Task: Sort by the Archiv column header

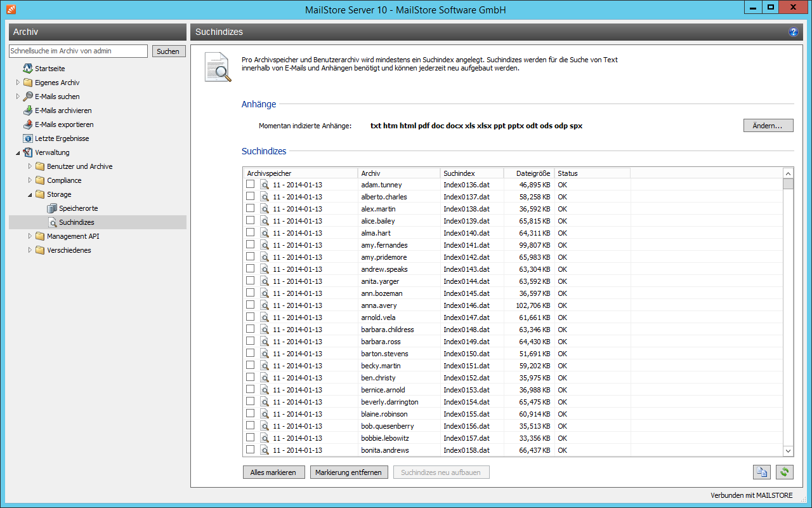Action: click(x=398, y=173)
